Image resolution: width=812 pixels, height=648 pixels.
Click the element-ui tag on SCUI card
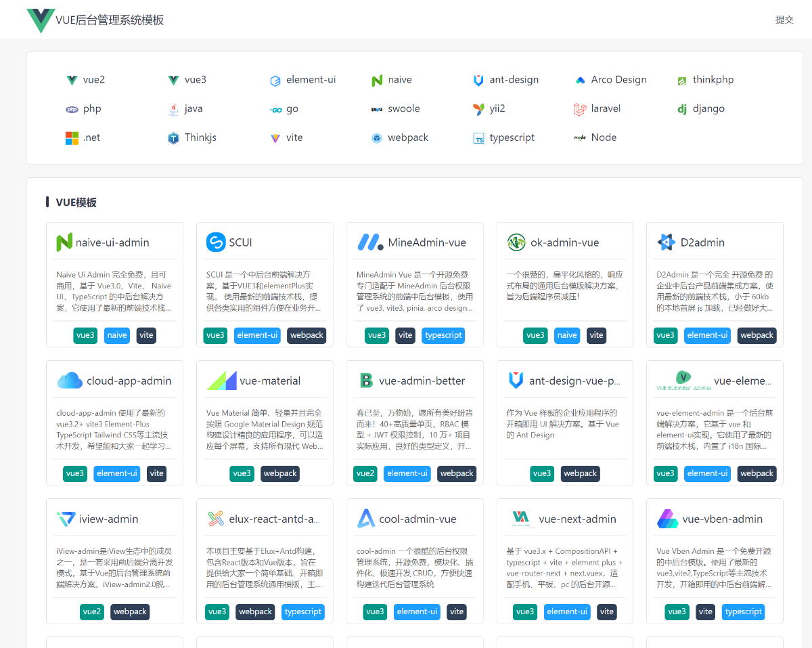click(257, 335)
